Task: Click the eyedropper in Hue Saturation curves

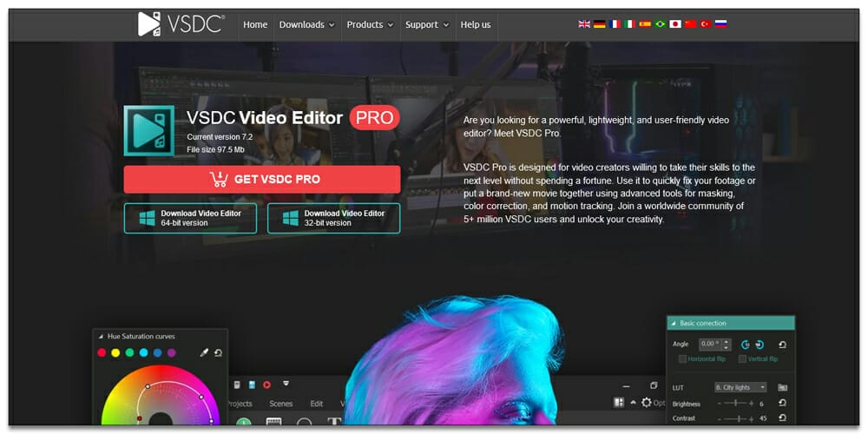Action: coord(204,352)
